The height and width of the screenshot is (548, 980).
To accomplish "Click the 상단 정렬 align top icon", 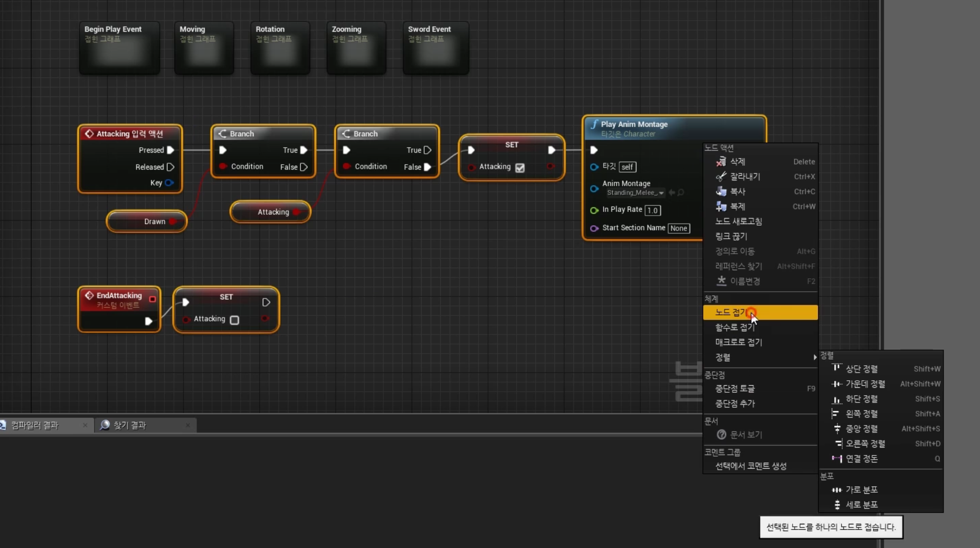I will tap(836, 369).
